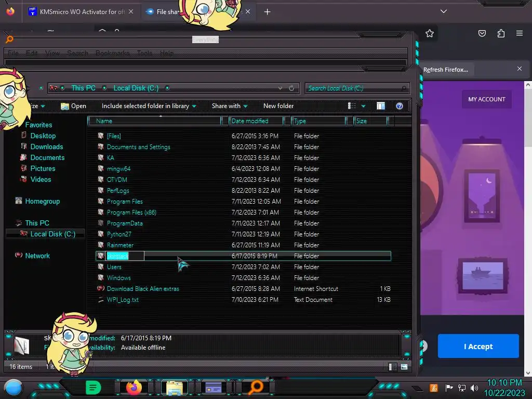Select Pictures in the navigation pane

[43, 168]
